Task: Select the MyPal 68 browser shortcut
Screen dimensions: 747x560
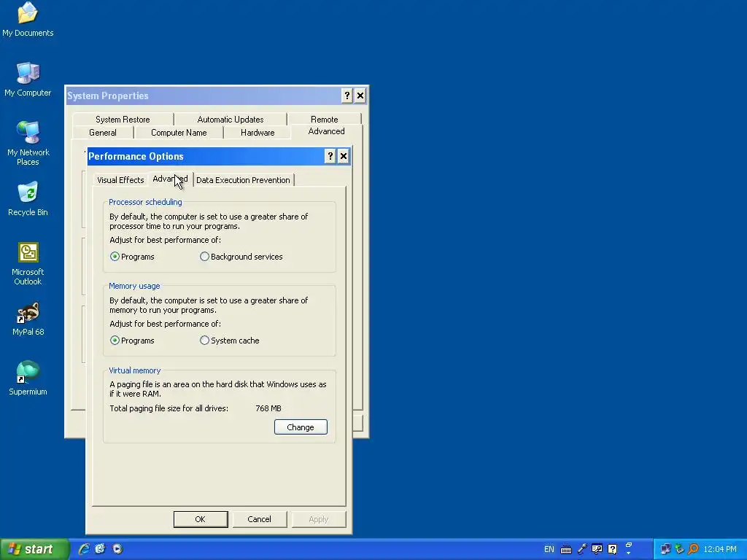Action: [x=28, y=319]
